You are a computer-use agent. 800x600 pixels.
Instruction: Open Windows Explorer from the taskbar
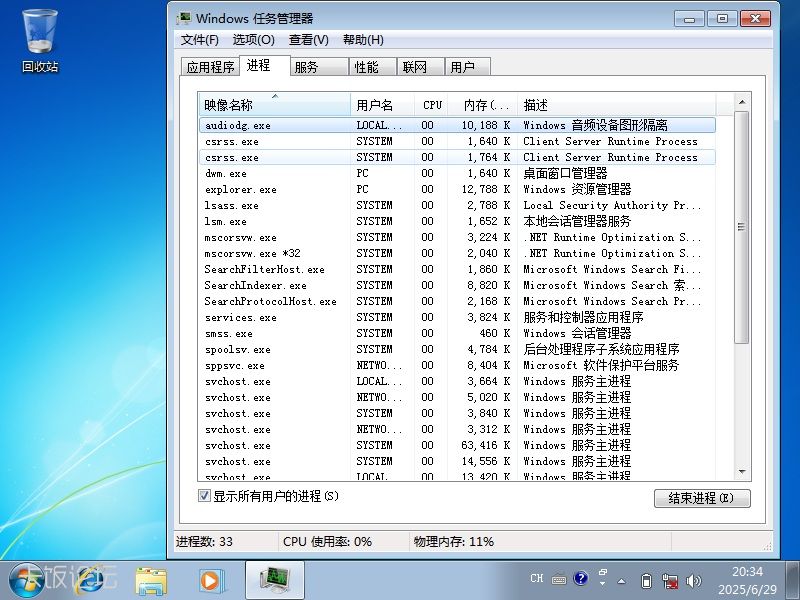tap(151, 581)
